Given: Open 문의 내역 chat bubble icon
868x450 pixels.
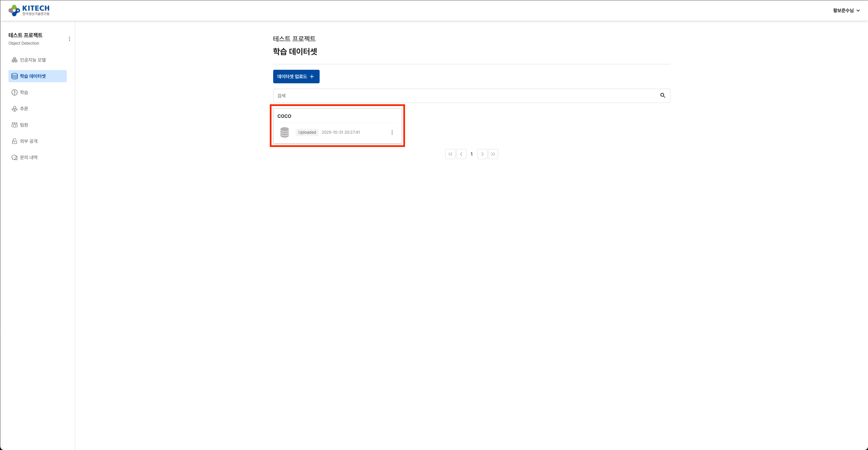Looking at the screenshot, I should [x=15, y=157].
